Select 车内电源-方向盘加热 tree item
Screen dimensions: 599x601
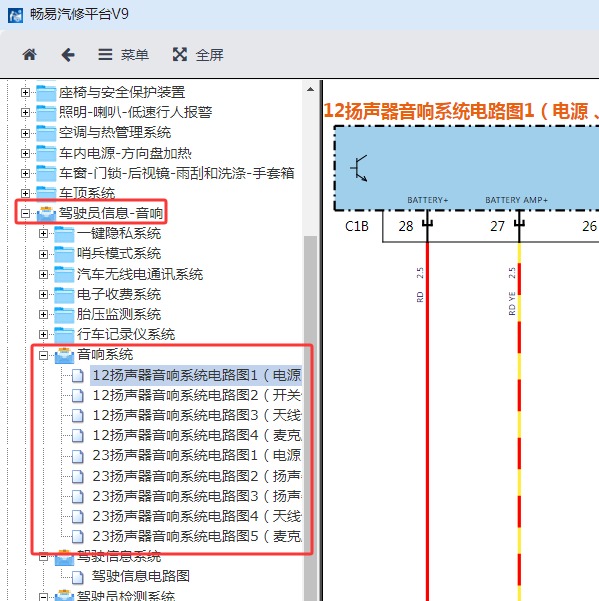coord(125,153)
